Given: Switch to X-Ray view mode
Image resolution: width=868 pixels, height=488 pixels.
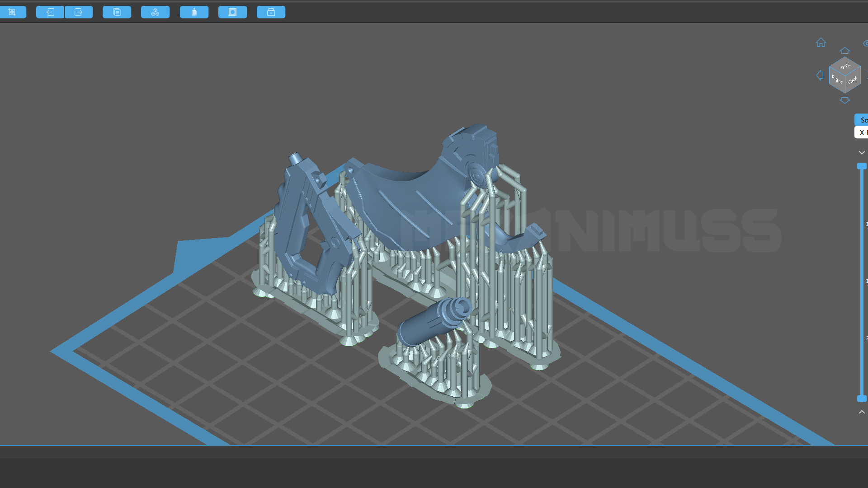Looking at the screenshot, I should 862,132.
